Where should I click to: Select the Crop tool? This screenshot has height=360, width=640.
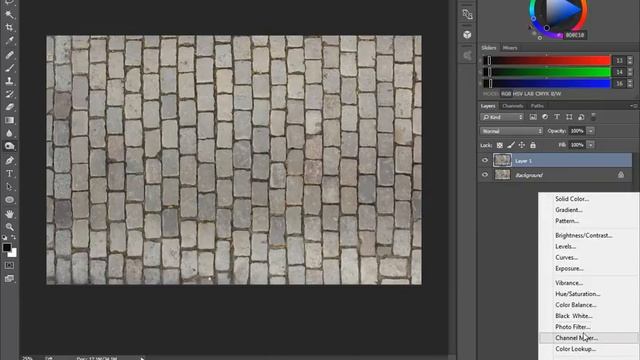9,28
